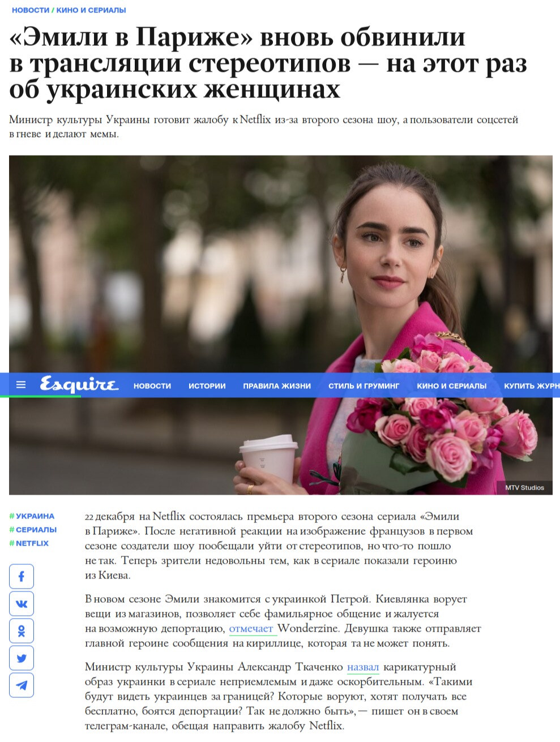
Task: Select Кино и сериалы in navbar
Action: (x=452, y=386)
